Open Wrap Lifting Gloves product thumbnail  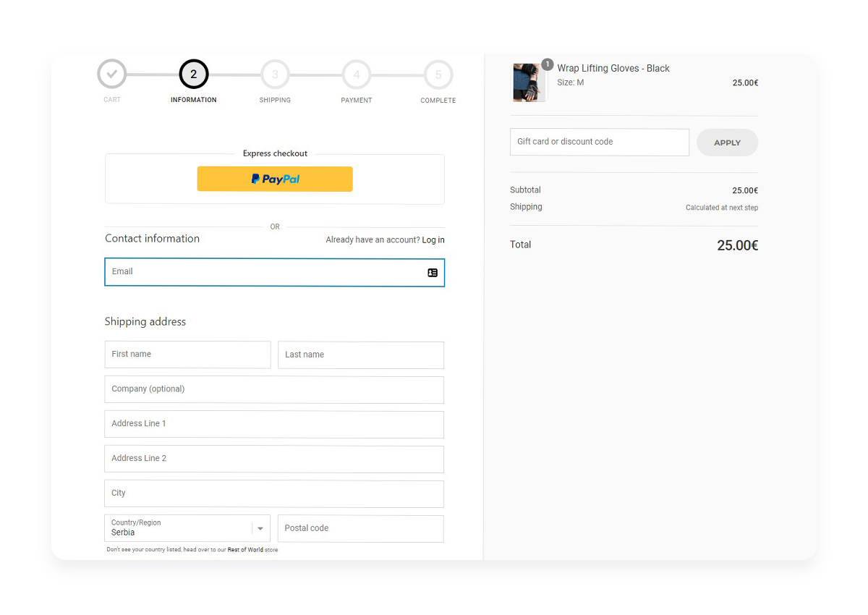(x=529, y=82)
